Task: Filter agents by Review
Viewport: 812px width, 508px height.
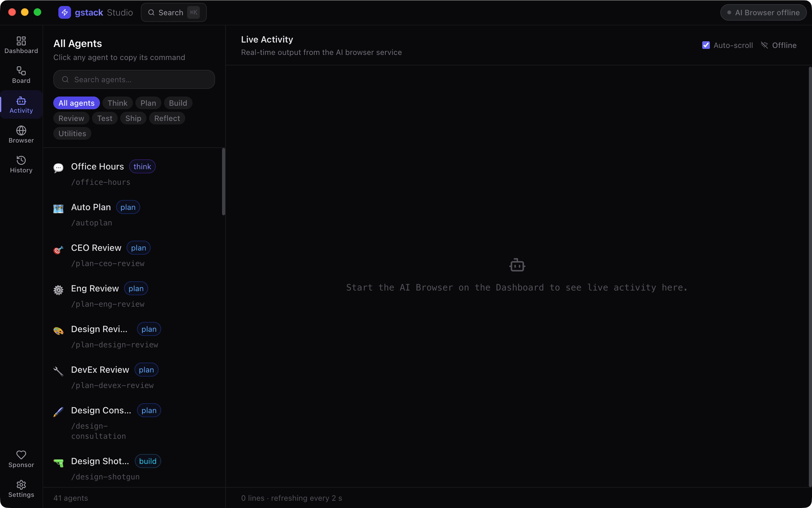Action: [71, 118]
